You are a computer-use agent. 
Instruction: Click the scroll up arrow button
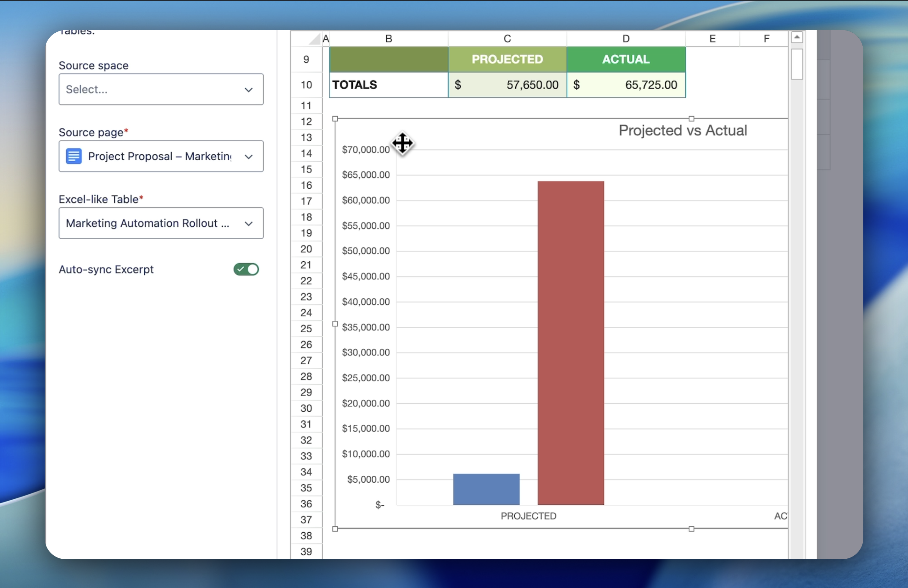click(x=797, y=37)
